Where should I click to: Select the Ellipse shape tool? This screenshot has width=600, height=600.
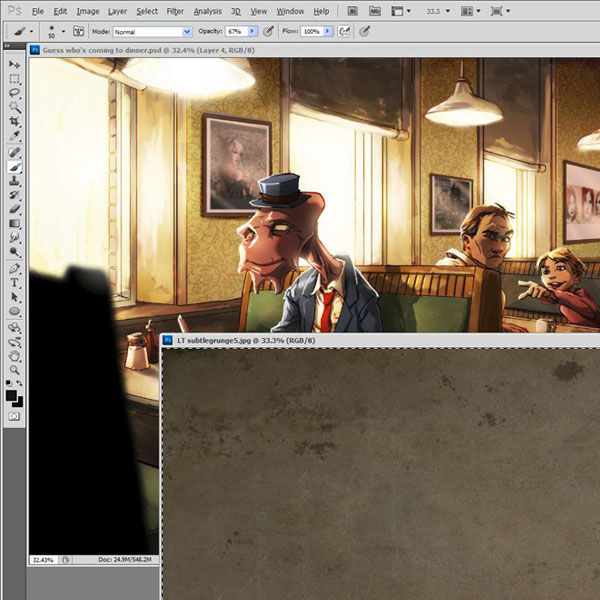(15, 311)
